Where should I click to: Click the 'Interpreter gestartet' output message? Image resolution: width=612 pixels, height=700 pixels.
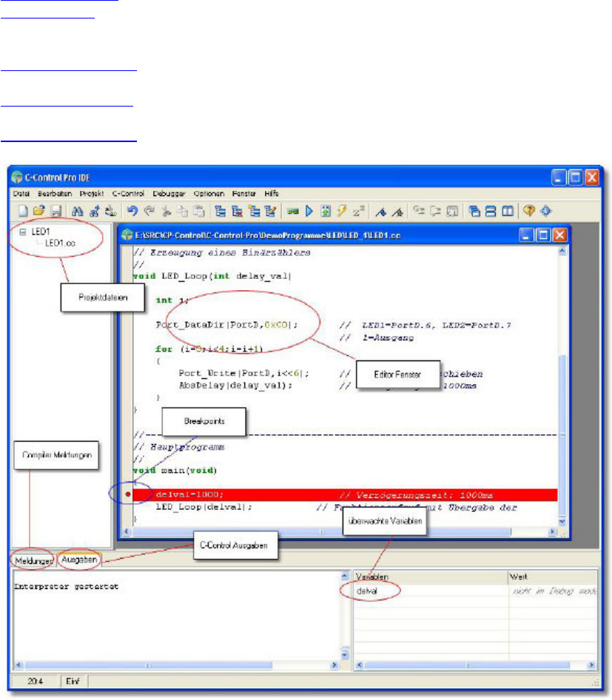[x=66, y=587]
